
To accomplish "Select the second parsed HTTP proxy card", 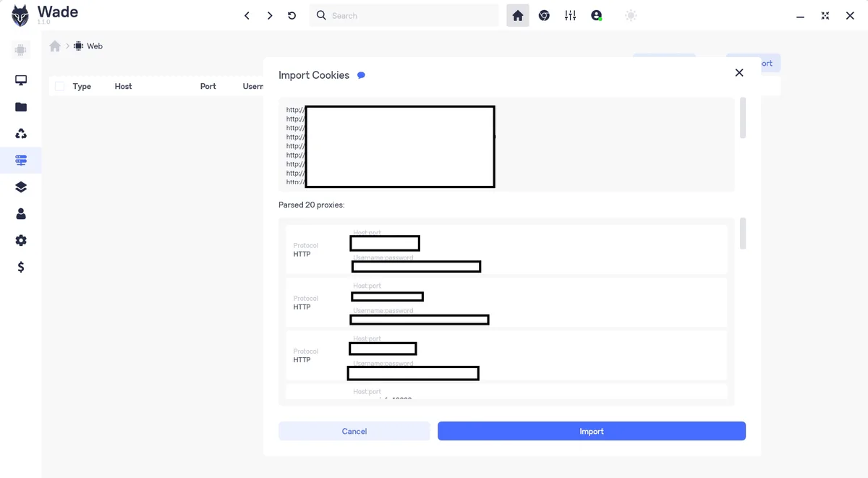I will [506, 302].
